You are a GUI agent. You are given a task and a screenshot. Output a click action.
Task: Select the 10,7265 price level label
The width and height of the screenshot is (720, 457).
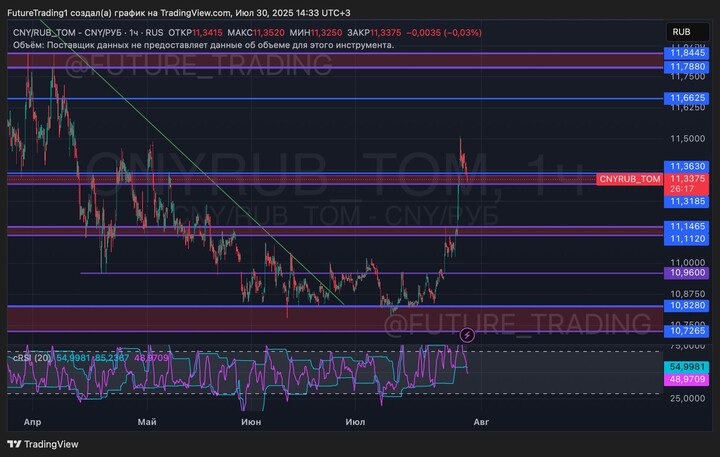click(x=686, y=331)
